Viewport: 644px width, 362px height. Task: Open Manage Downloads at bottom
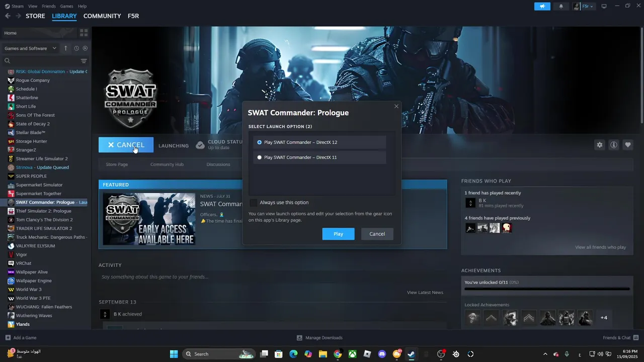click(319, 338)
